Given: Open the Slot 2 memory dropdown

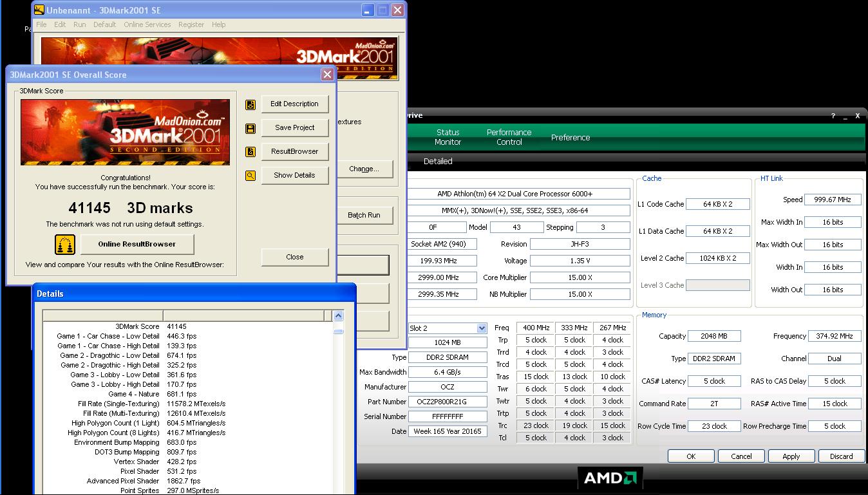Looking at the screenshot, I should click(x=481, y=328).
